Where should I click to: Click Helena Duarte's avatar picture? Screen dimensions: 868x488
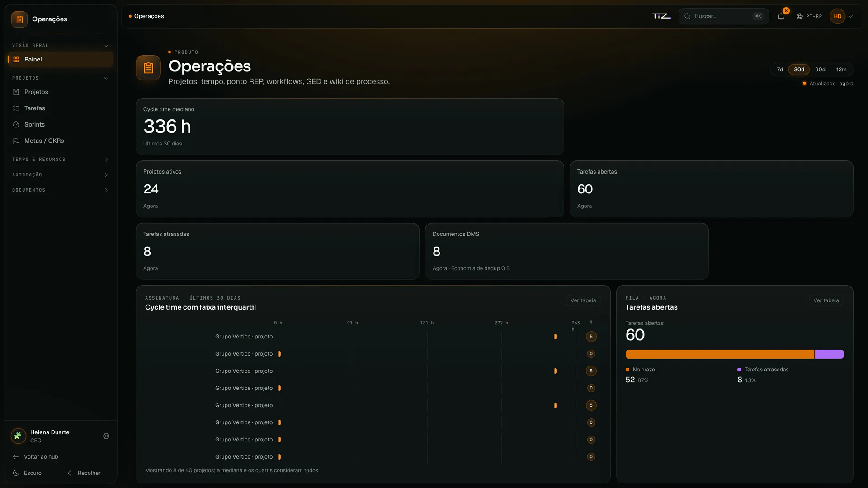coord(18,436)
